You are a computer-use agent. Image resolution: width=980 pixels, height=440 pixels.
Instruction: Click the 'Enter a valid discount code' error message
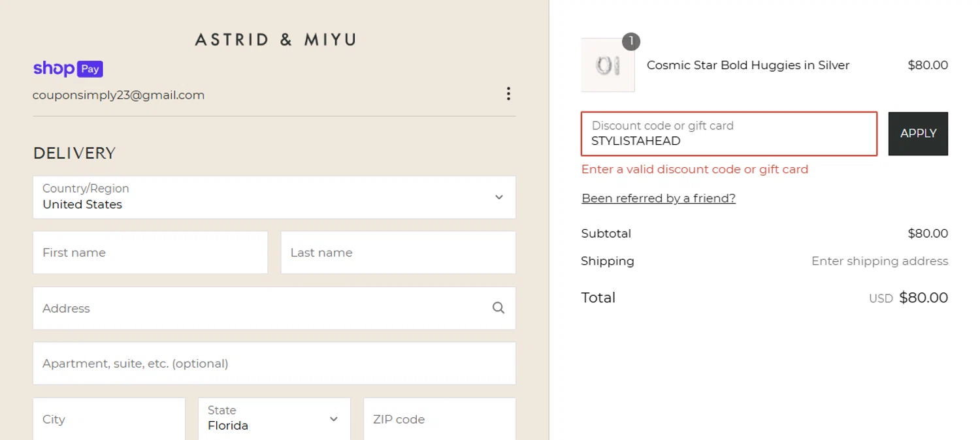pos(694,169)
